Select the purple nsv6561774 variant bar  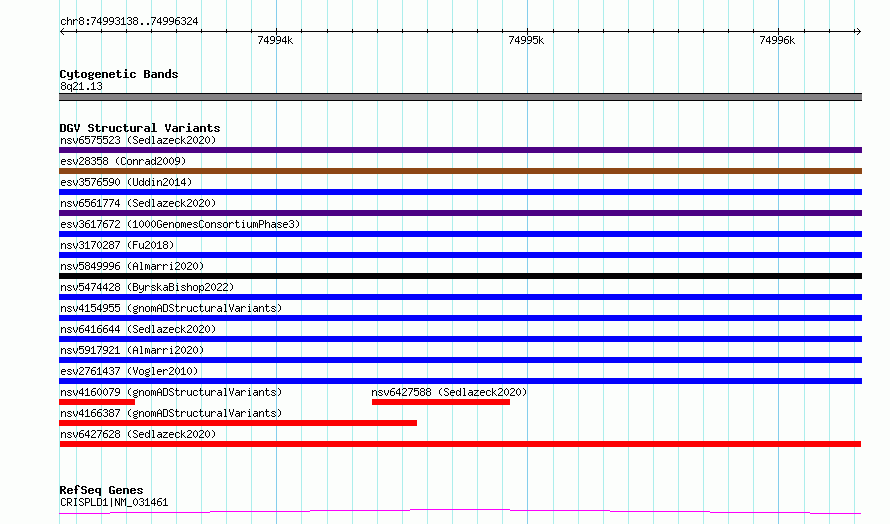[460, 213]
